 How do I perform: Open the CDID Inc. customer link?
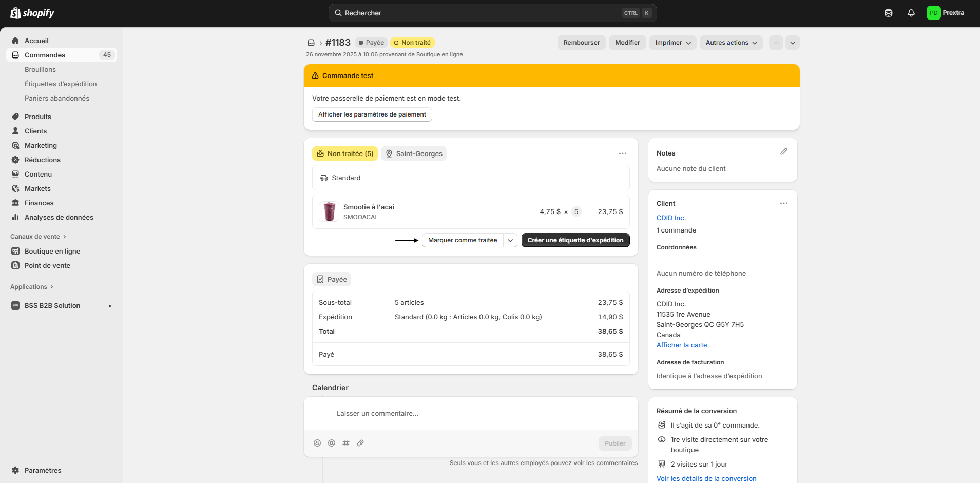[671, 218]
